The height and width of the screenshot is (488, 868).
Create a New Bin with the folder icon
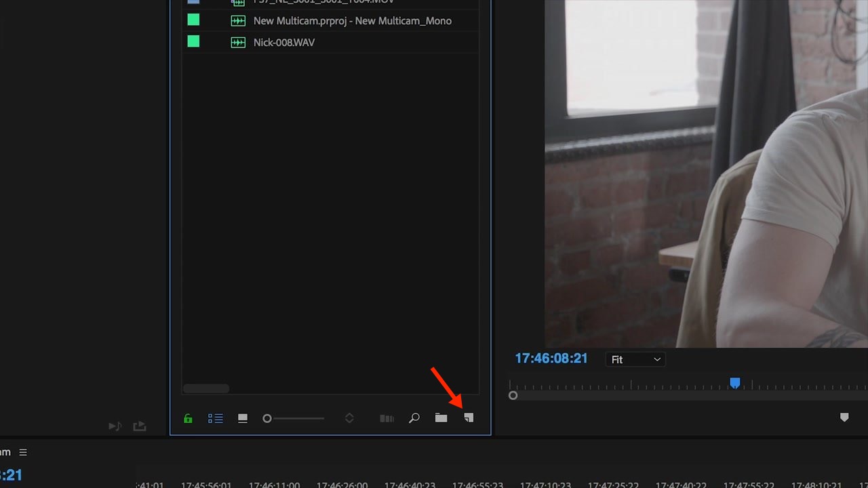(441, 418)
